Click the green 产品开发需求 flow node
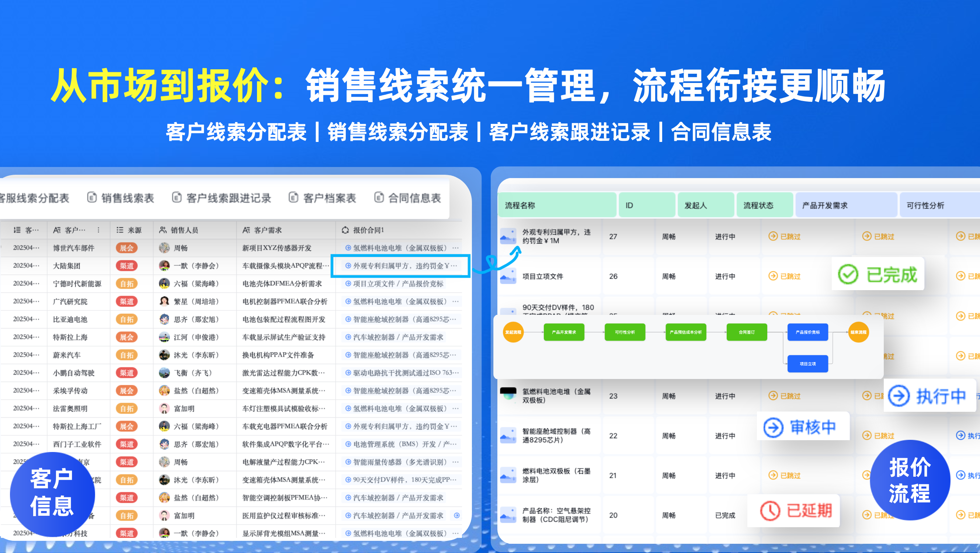Viewport: 980px width, 553px height. coord(564,332)
